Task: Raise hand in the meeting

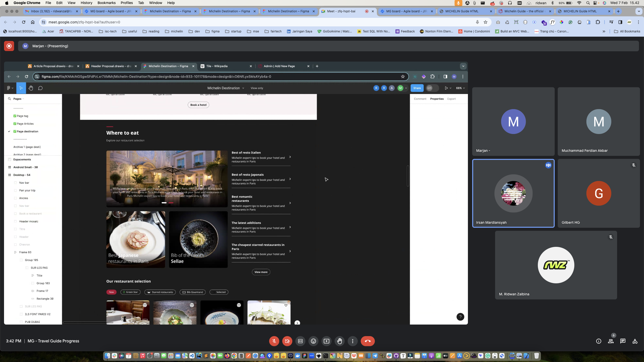Action: pos(339,341)
